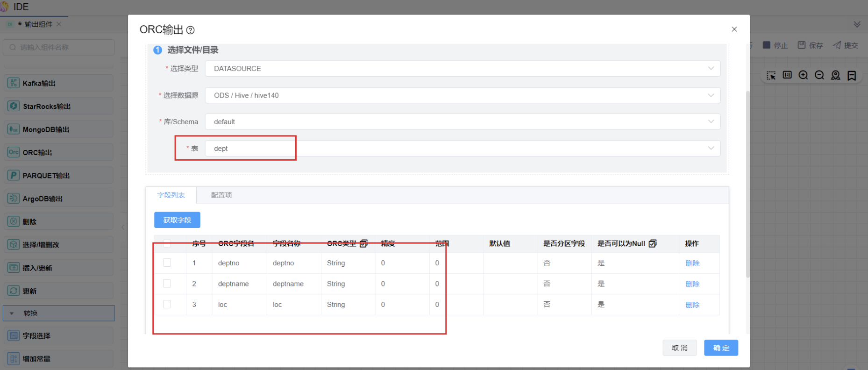Click the 删除 component icon in sidebar

14,221
